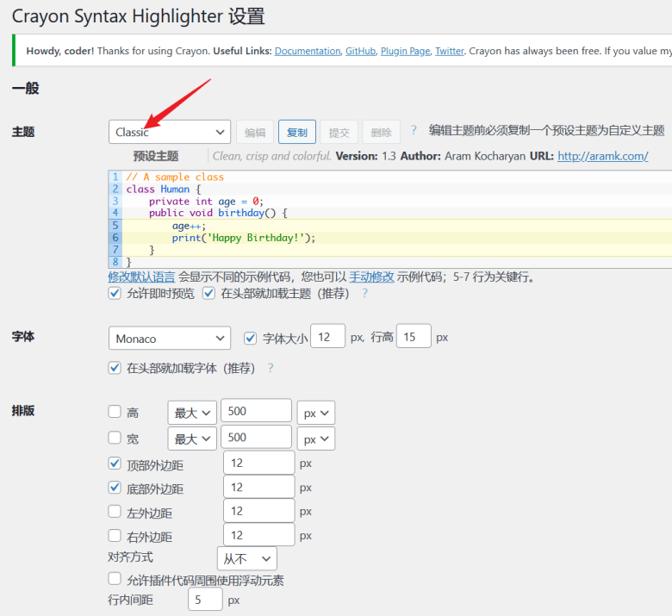Open the 主题 Classic theme dropdown

pos(169,132)
